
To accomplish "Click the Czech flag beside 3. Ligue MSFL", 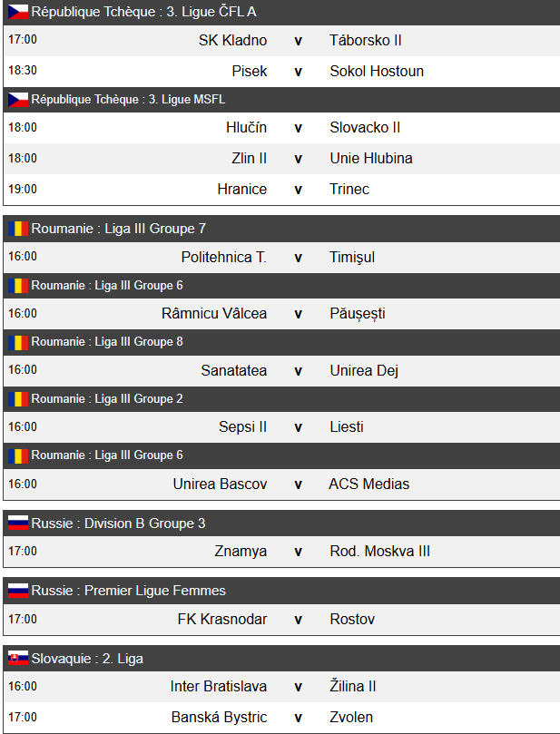I will click(18, 100).
